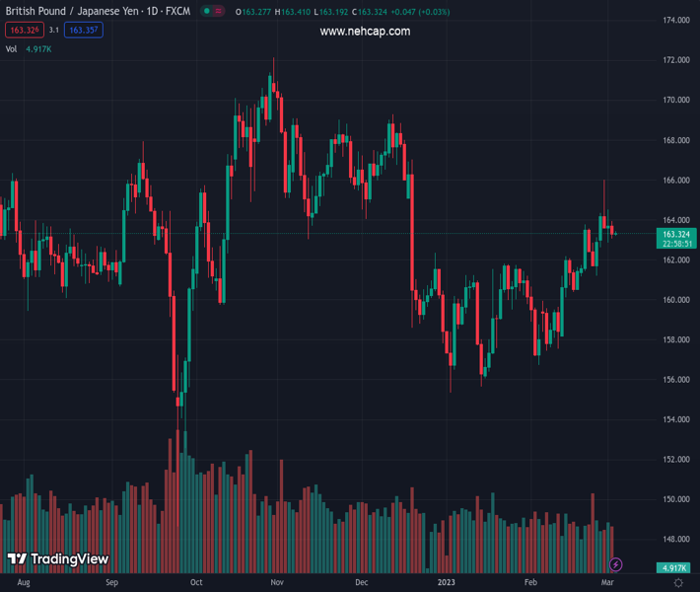This screenshot has height=592, width=700.
Task: Click the 156.000 level on price scale
Action: tap(675, 380)
